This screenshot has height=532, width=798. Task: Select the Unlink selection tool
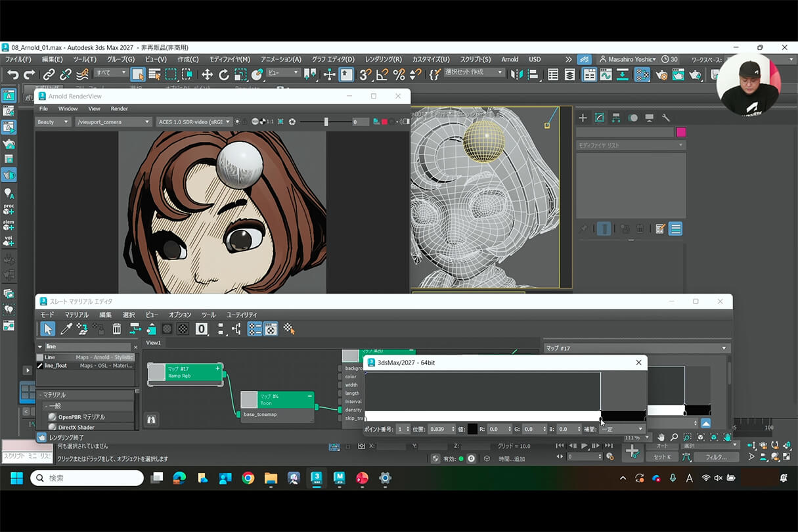pyautogui.click(x=65, y=74)
